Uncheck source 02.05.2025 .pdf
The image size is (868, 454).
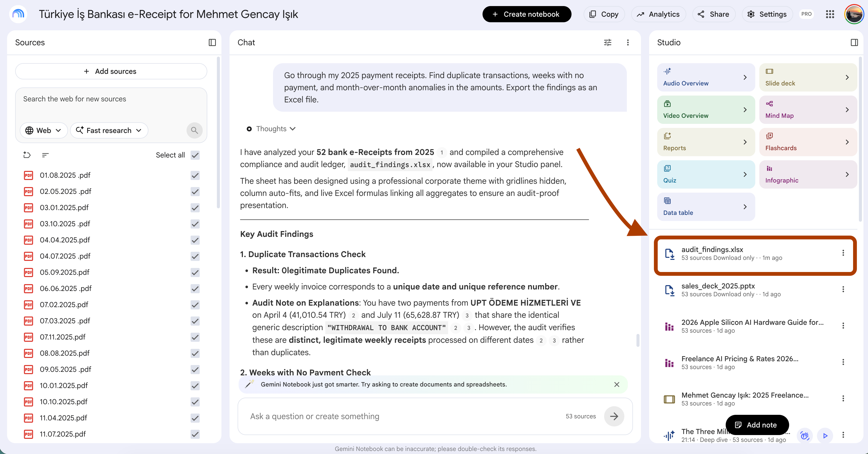pyautogui.click(x=195, y=191)
